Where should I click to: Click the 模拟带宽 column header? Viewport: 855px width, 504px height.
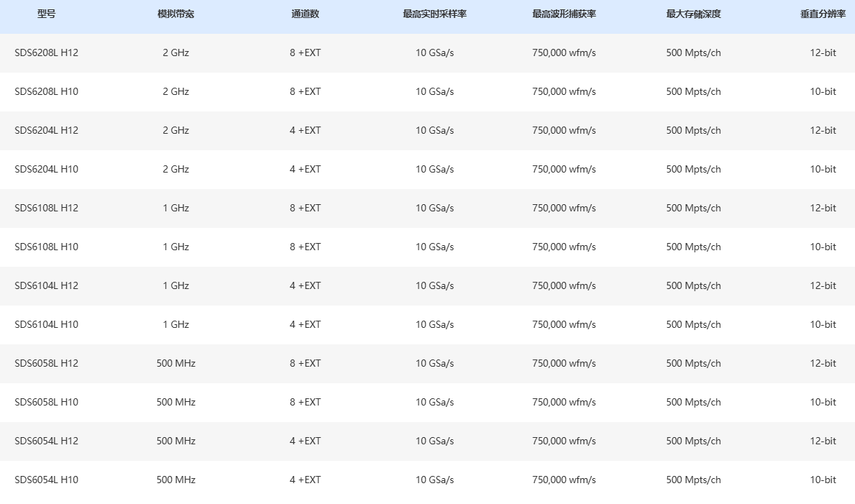pyautogui.click(x=175, y=14)
